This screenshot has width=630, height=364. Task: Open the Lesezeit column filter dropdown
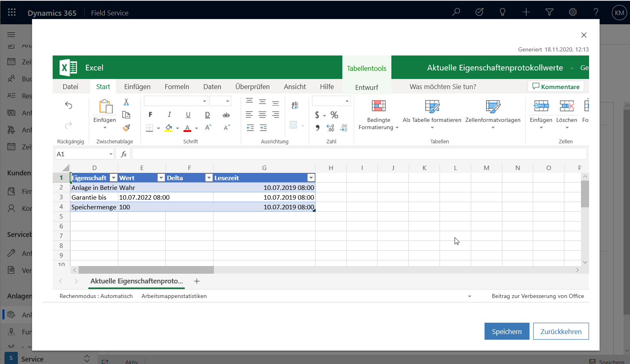(311, 178)
